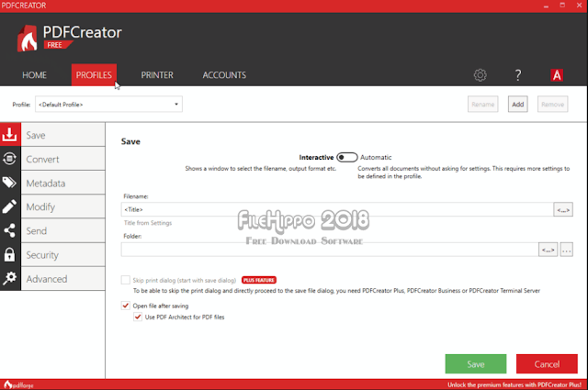Open Send settings section
This screenshot has height=390, width=588.
coord(63,230)
